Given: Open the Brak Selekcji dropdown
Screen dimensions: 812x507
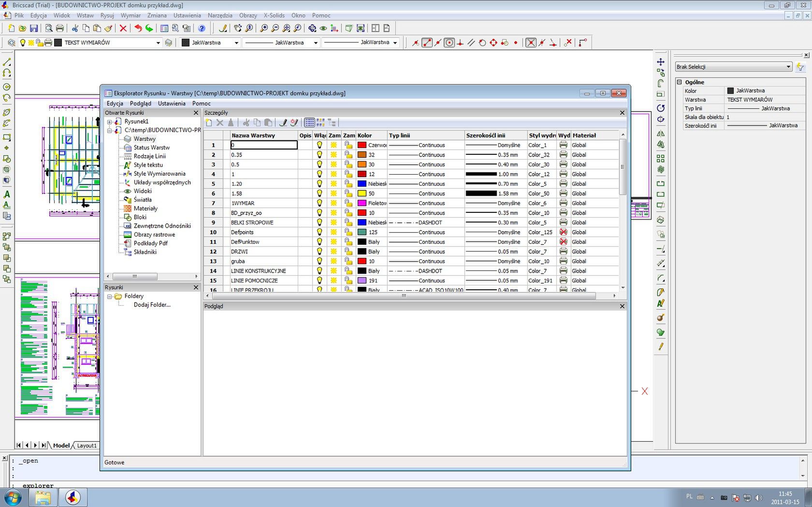Looking at the screenshot, I should (x=733, y=67).
